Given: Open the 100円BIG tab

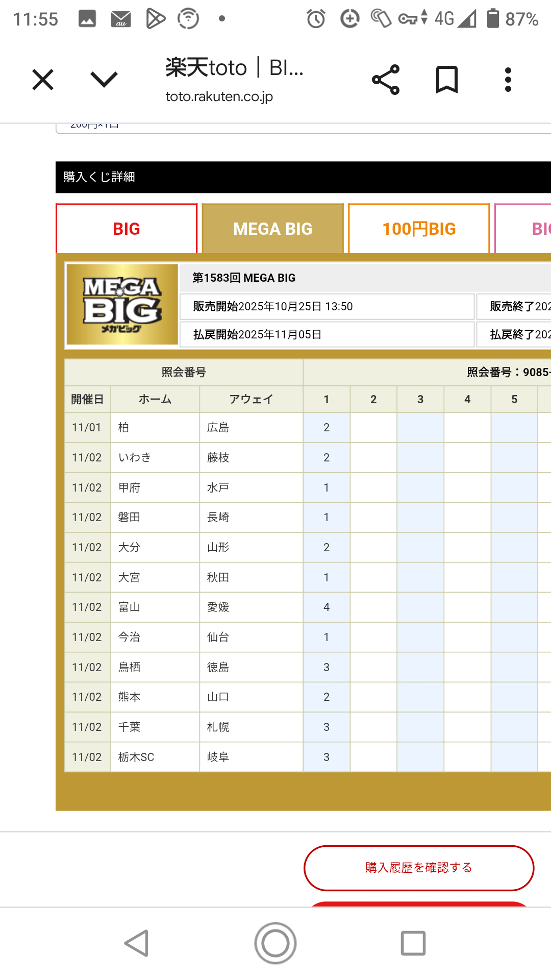Looking at the screenshot, I should coord(419,229).
